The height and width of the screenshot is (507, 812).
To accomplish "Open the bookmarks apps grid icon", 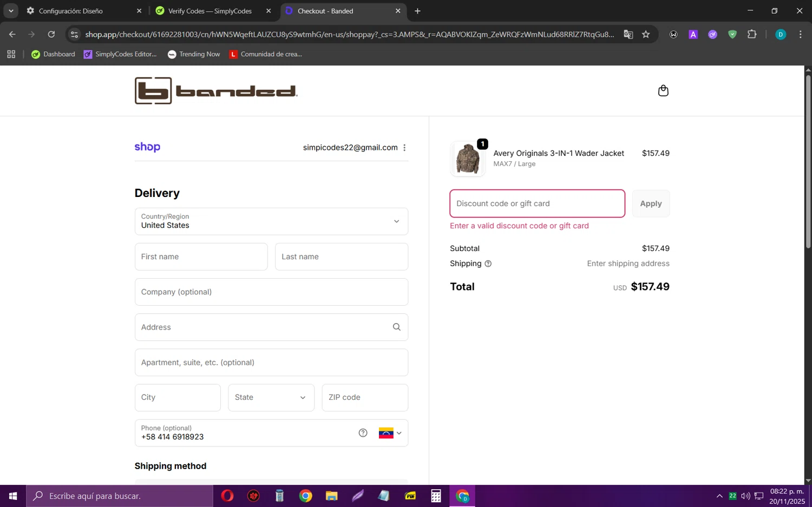I will [11, 54].
